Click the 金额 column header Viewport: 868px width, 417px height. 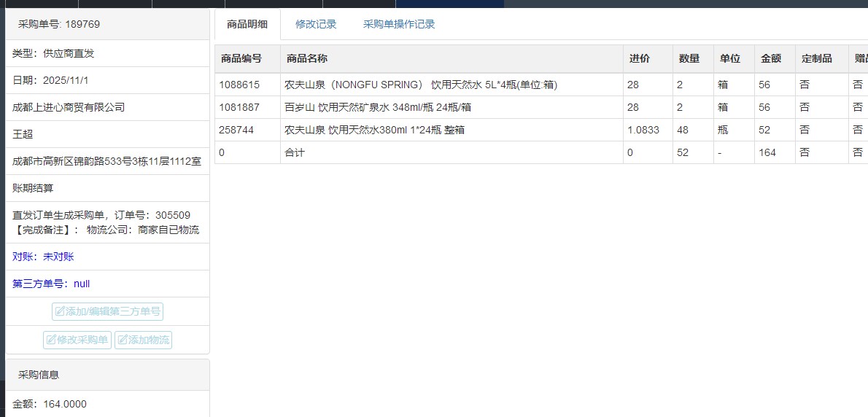pyautogui.click(x=770, y=58)
